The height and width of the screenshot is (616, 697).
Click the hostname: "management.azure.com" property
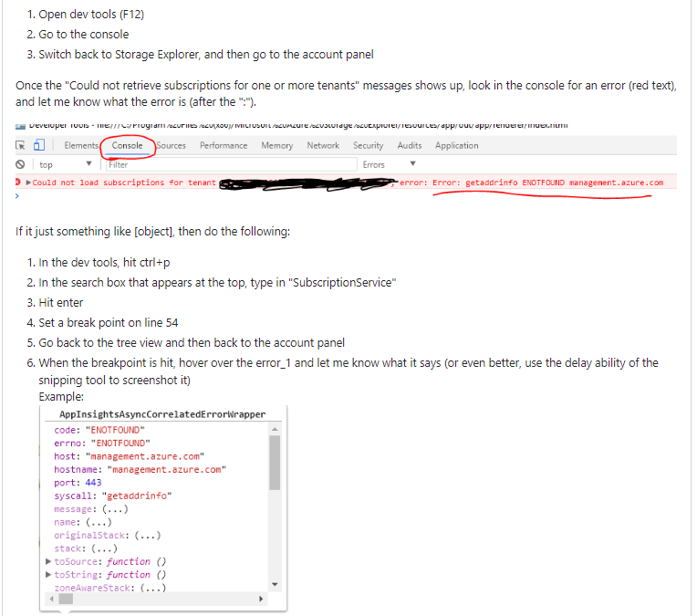140,469
